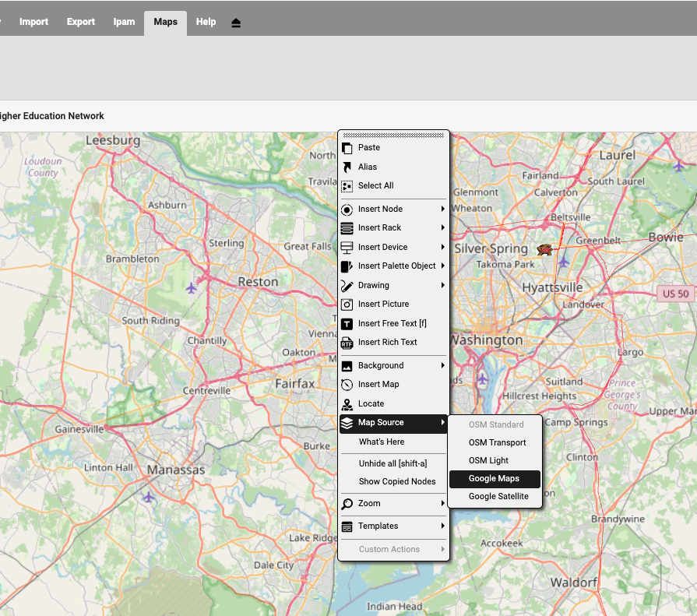Click the Maryland flag node on map
Screen dimensions: 697x616
544,249
